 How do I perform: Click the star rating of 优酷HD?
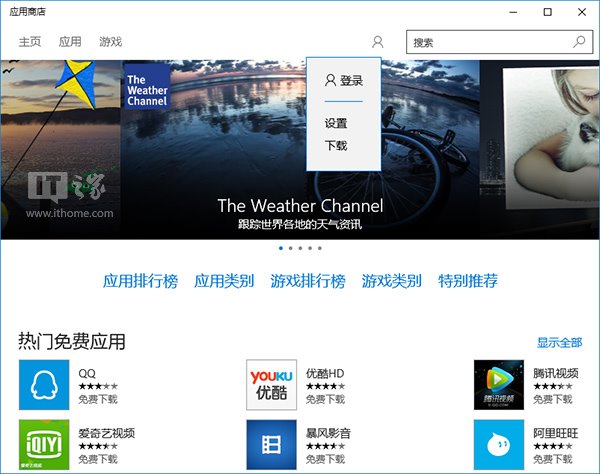click(325, 386)
